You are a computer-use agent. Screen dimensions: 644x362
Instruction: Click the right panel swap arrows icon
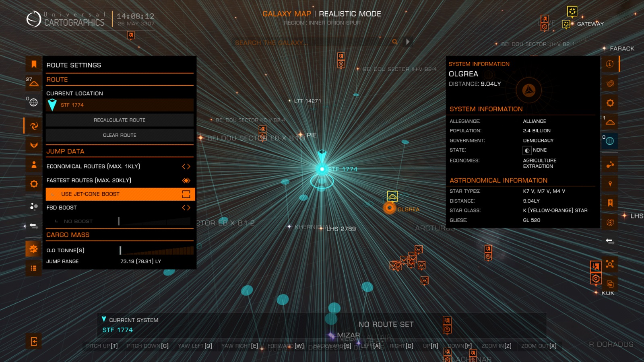tap(610, 241)
